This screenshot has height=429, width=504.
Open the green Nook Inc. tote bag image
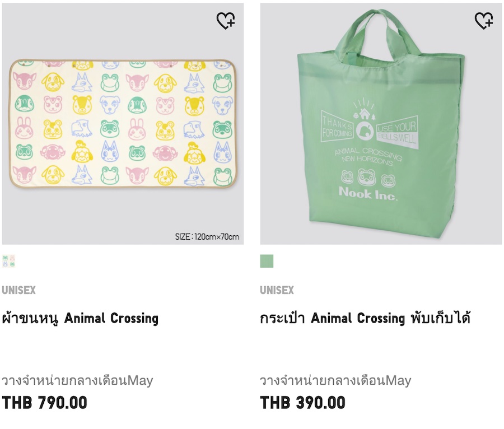click(x=381, y=124)
